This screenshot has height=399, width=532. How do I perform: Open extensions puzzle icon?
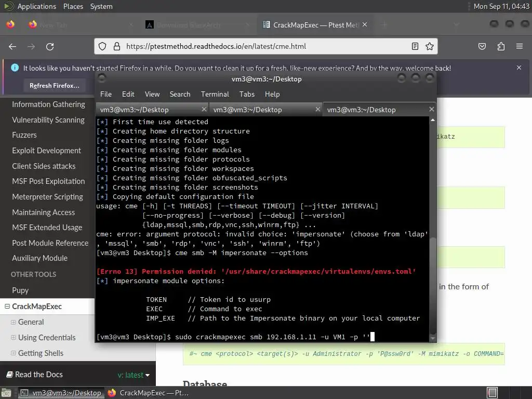pyautogui.click(x=501, y=46)
